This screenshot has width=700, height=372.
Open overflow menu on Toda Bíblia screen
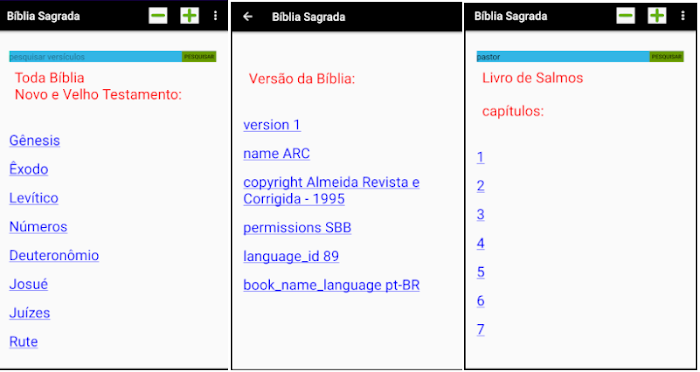(x=216, y=16)
